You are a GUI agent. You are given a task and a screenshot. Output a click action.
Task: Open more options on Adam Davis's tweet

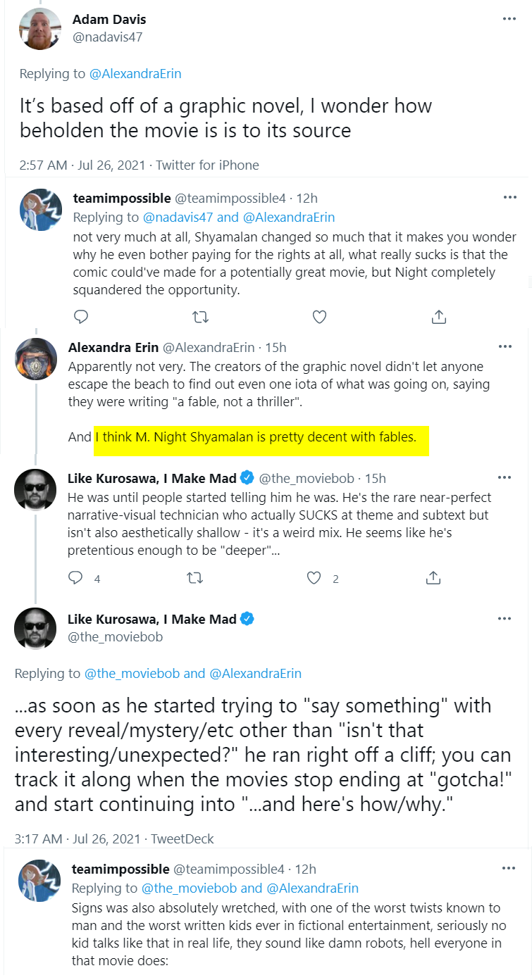[509, 19]
